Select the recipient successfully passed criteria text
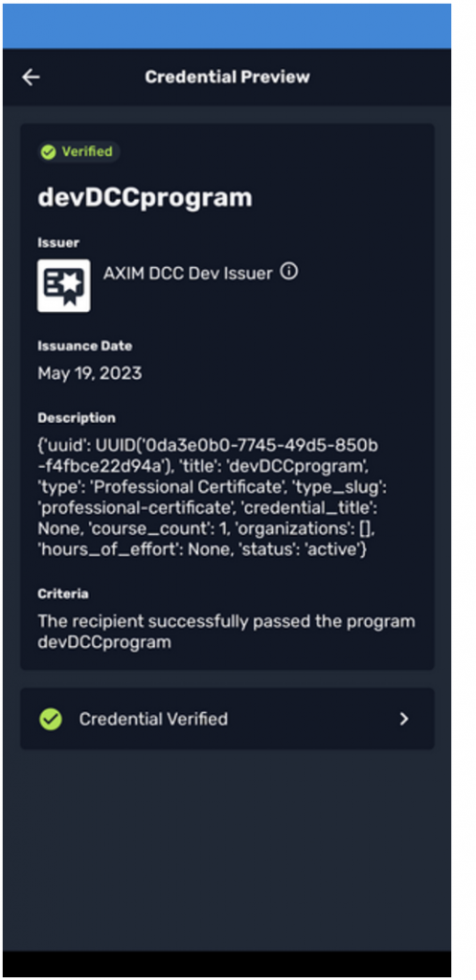This screenshot has width=476, height=980. tap(226, 632)
